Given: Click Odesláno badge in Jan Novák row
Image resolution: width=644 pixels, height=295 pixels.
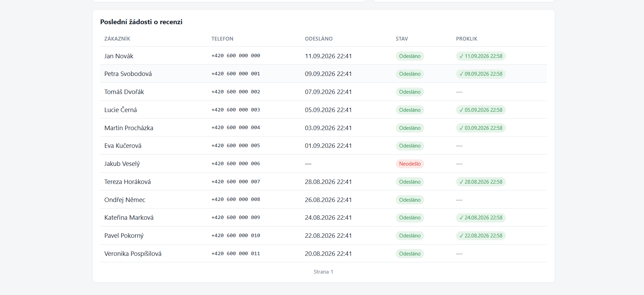Looking at the screenshot, I should coord(410,56).
